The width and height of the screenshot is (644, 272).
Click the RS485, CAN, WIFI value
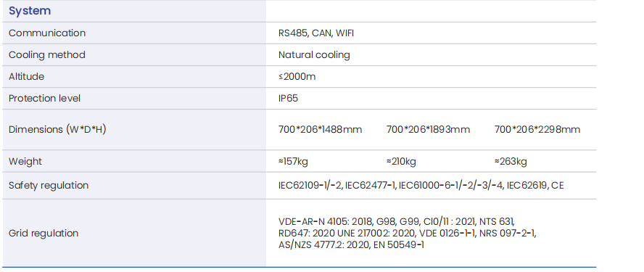point(316,33)
